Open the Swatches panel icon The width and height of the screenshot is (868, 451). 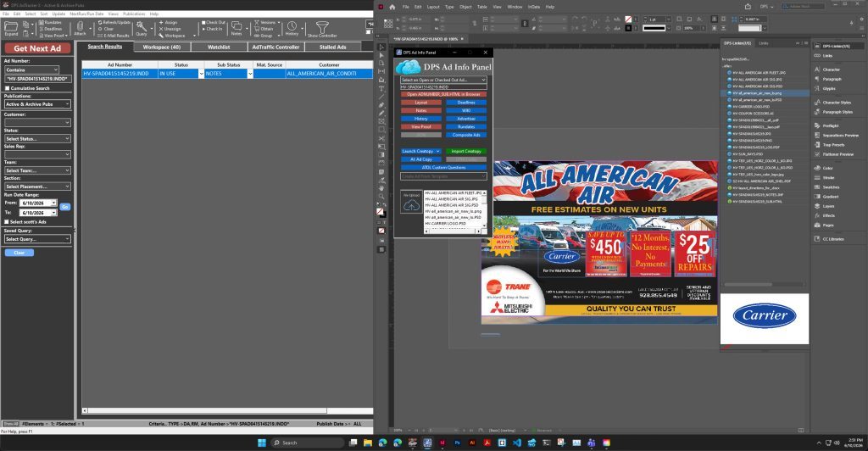(817, 187)
